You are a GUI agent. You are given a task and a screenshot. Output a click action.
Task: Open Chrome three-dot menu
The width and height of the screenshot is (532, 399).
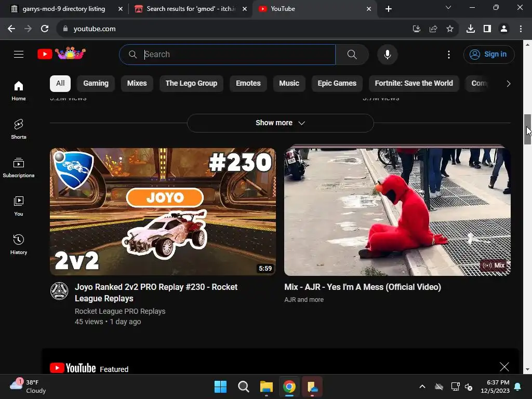pos(521,29)
